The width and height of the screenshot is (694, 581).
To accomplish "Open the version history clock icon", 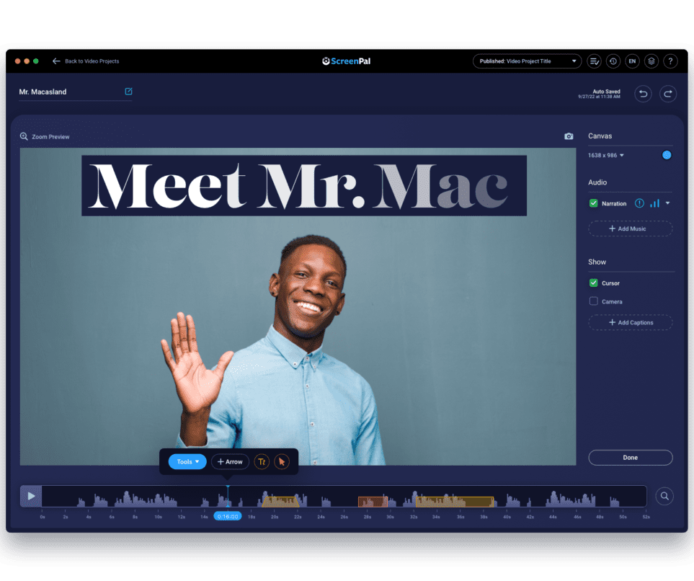I will (613, 61).
